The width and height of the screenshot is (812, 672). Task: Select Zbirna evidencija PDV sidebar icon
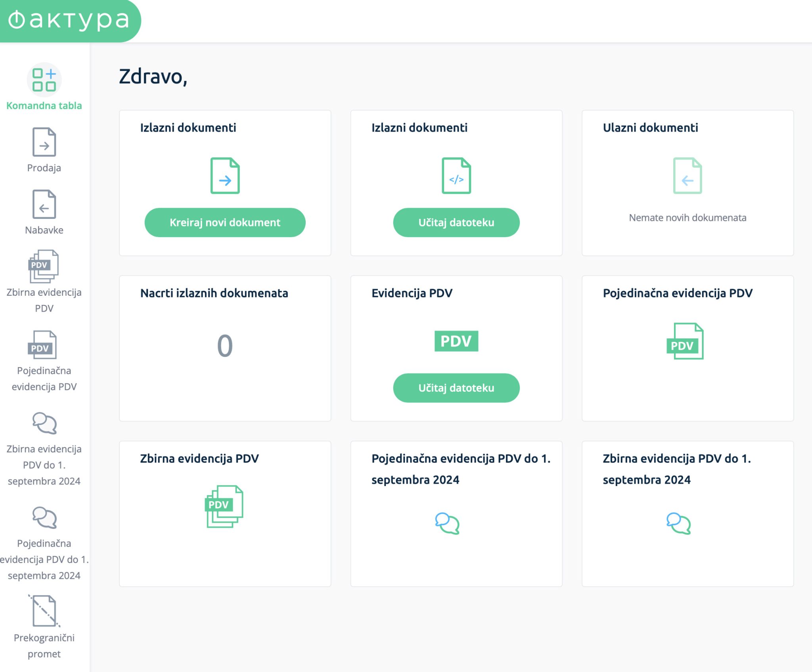point(44,266)
